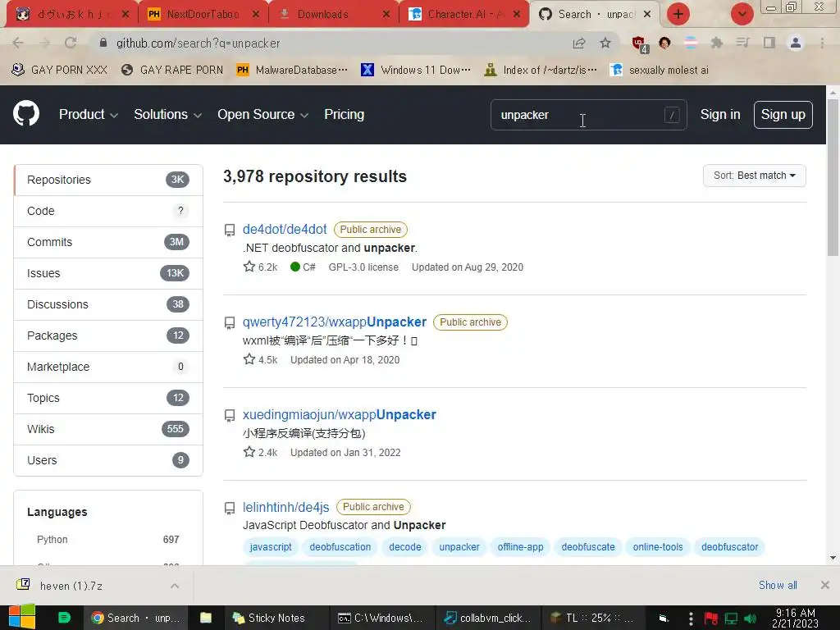Close the downloads bar with the X
This screenshot has width=840, height=630.
point(825,585)
